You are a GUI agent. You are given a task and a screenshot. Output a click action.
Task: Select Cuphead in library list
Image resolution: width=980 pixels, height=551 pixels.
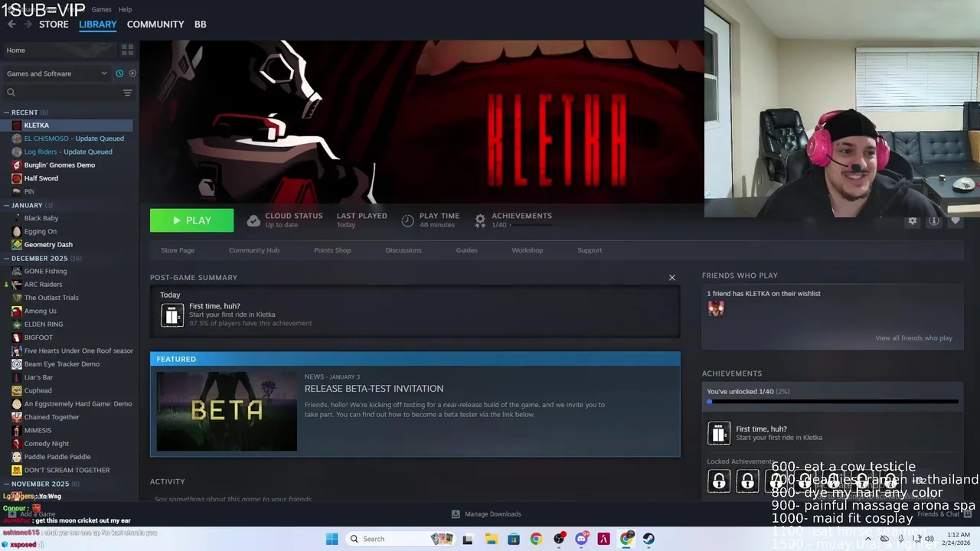pyautogui.click(x=38, y=390)
